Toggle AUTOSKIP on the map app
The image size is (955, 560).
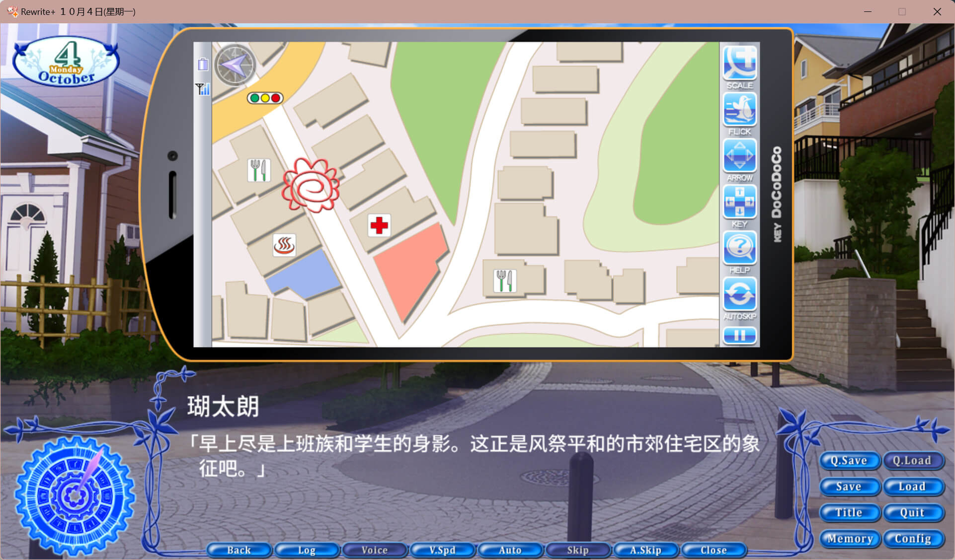pyautogui.click(x=739, y=294)
